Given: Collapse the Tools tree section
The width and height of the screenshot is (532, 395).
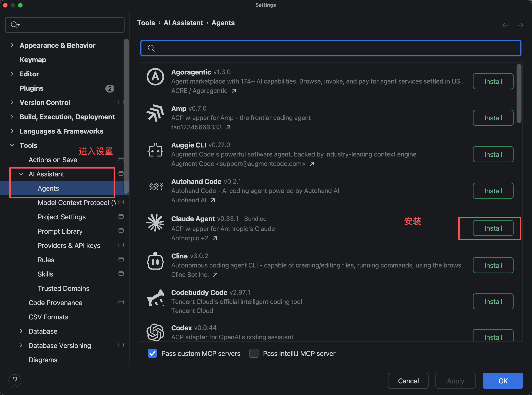Looking at the screenshot, I should (x=12, y=145).
